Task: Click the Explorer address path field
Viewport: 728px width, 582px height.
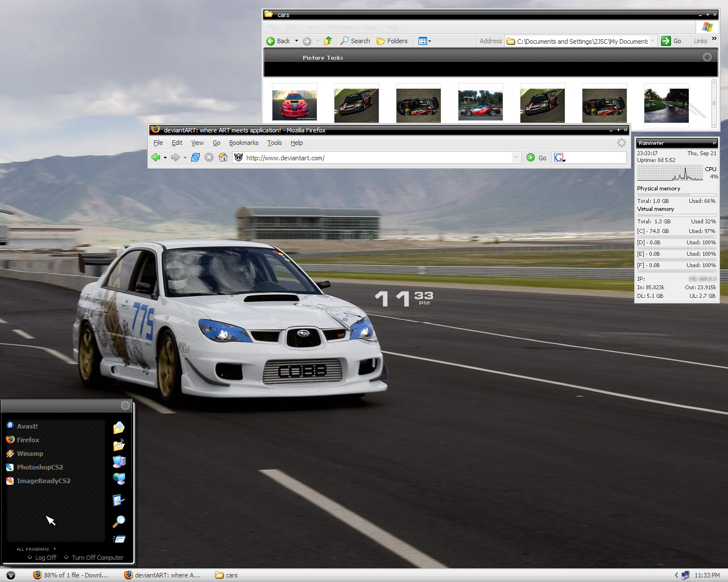Action: coord(581,41)
